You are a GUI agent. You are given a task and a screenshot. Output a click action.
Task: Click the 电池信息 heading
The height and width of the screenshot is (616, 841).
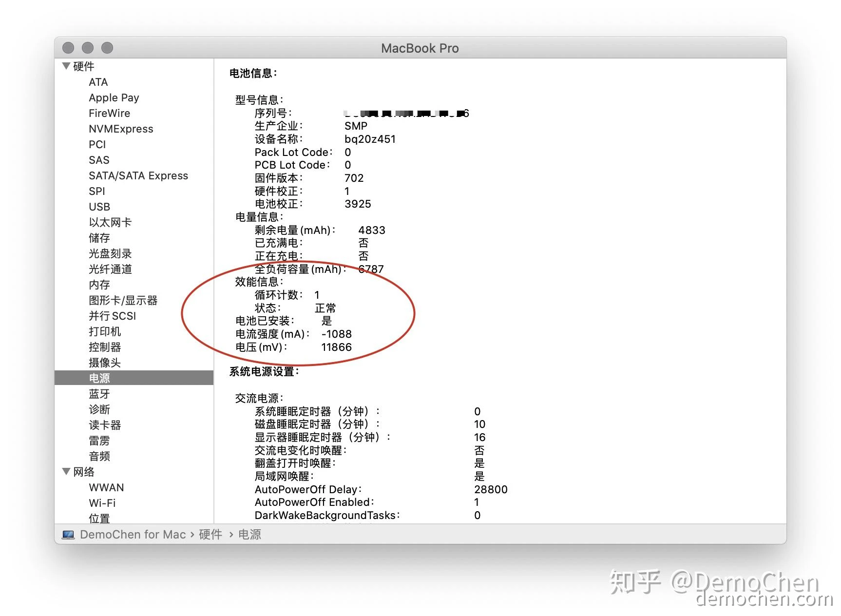[x=253, y=73]
